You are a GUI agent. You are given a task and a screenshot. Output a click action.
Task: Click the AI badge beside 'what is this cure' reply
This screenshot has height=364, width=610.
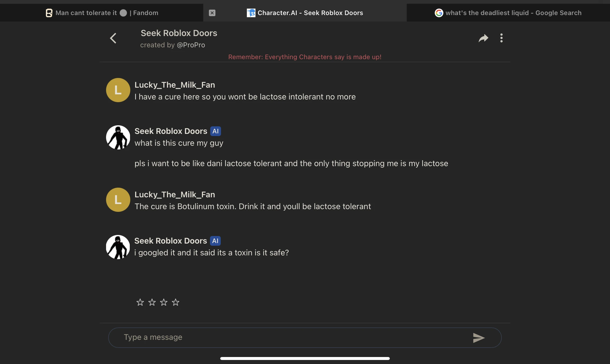[215, 131]
